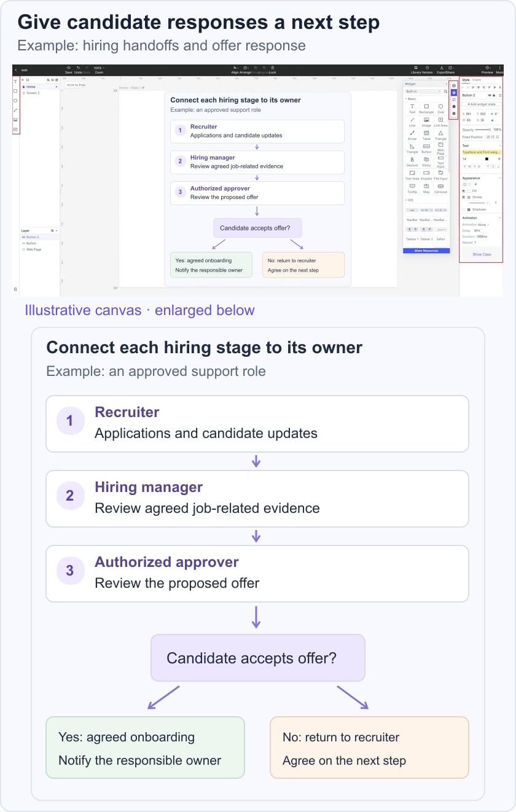
Task: Switch to the Style tab
Action: point(466,80)
